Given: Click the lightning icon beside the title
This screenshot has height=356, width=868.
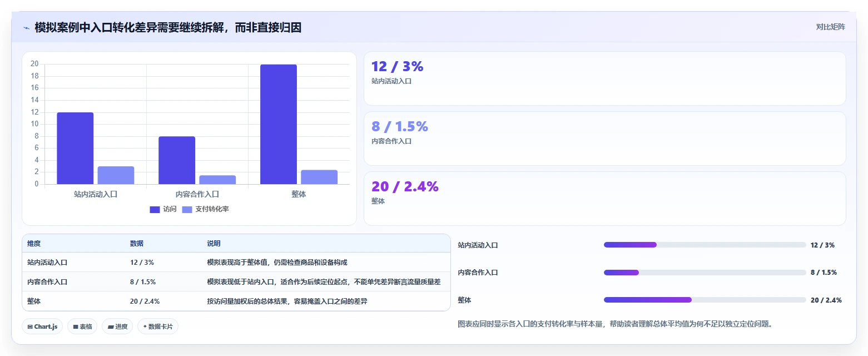Looking at the screenshot, I should click(26, 27).
